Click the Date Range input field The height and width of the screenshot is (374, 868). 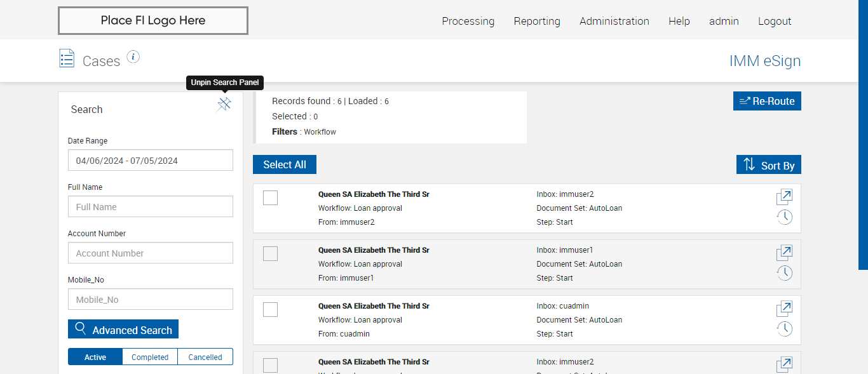pyautogui.click(x=151, y=161)
